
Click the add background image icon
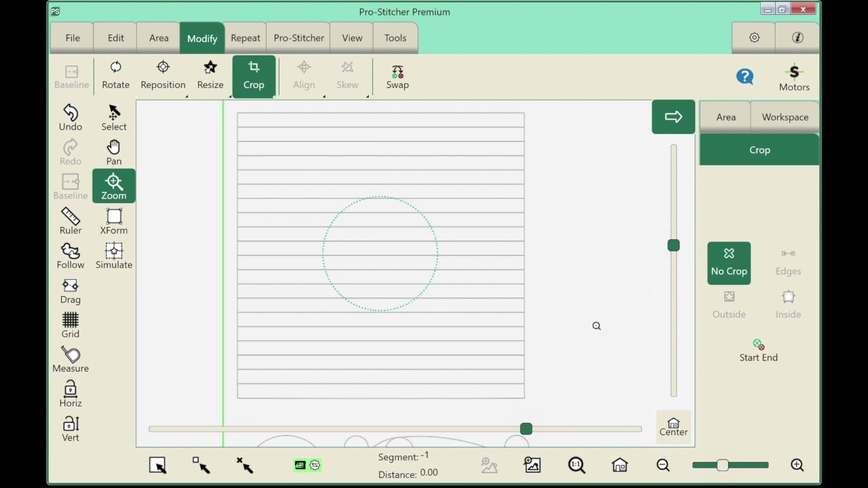(532, 465)
